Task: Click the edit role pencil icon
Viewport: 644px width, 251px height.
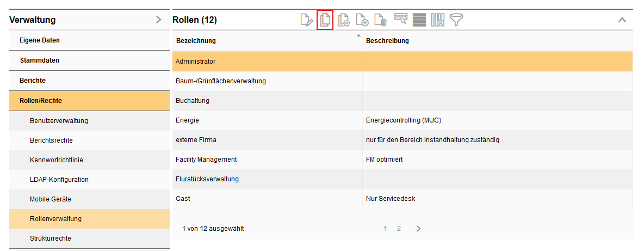Action: tap(307, 20)
